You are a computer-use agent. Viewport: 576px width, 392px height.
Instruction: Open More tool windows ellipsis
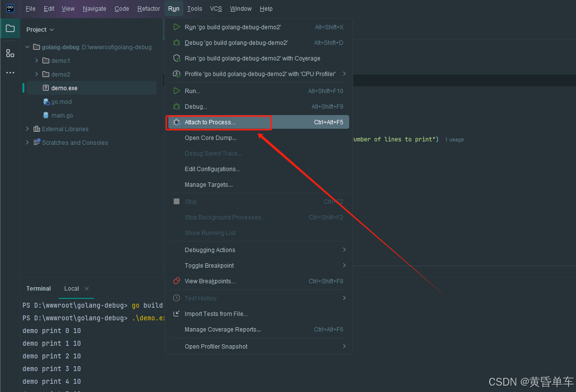click(10, 73)
